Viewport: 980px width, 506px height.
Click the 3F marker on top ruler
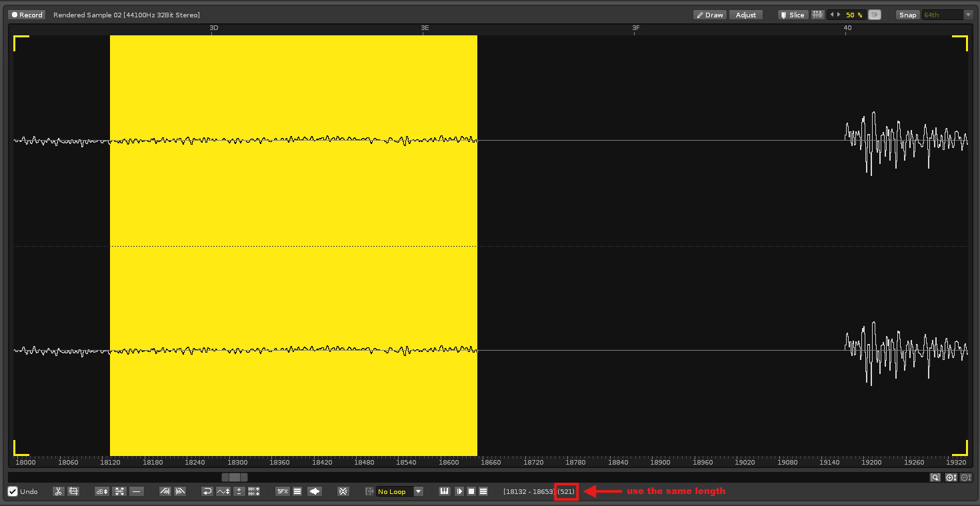coord(636,28)
